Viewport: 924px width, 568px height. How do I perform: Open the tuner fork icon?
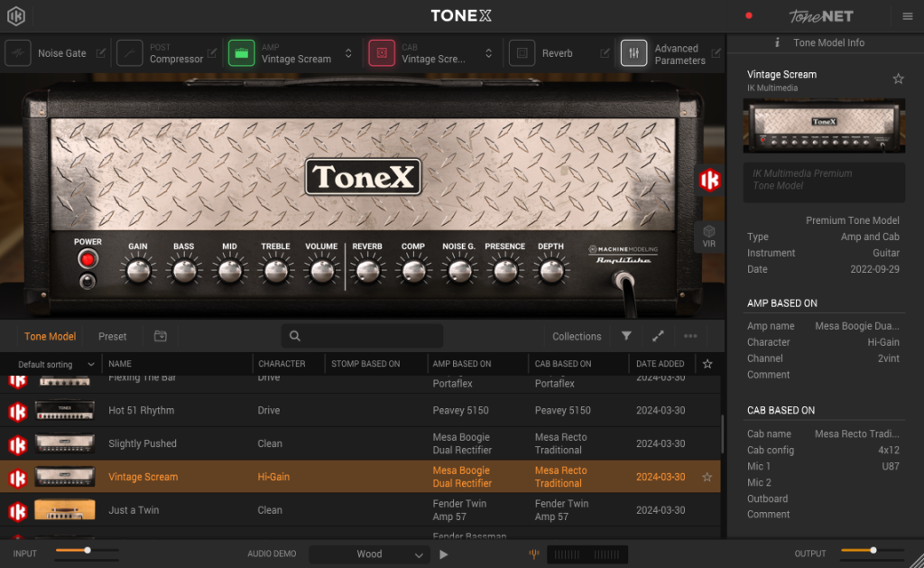click(534, 554)
